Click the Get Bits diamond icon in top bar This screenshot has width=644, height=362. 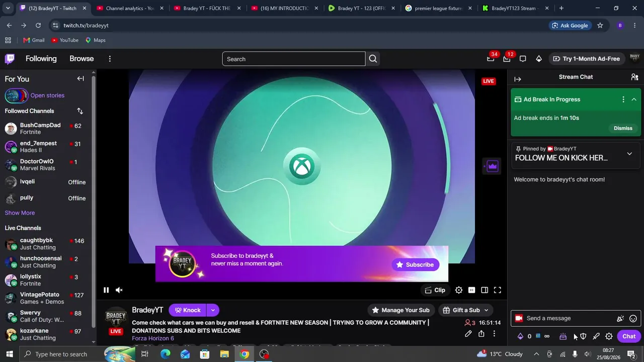[539, 59]
